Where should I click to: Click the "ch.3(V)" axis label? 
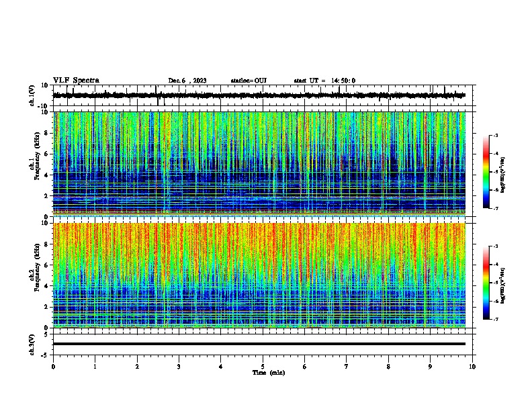pos(32,345)
